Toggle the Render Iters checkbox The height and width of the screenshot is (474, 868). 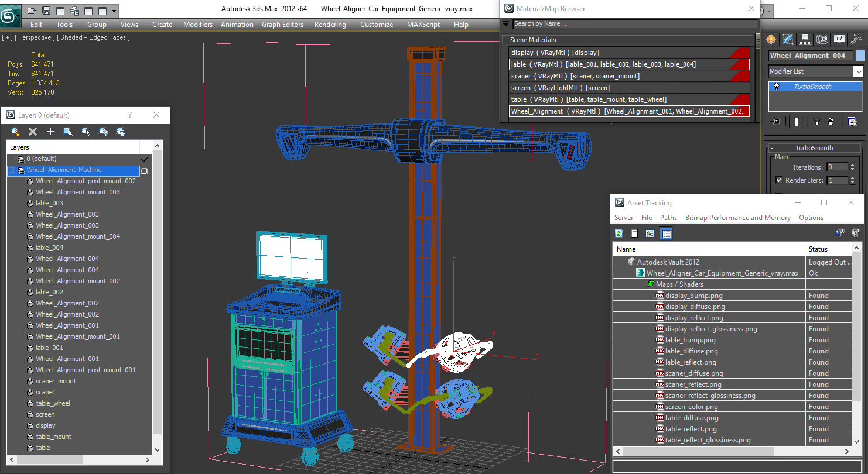click(779, 180)
